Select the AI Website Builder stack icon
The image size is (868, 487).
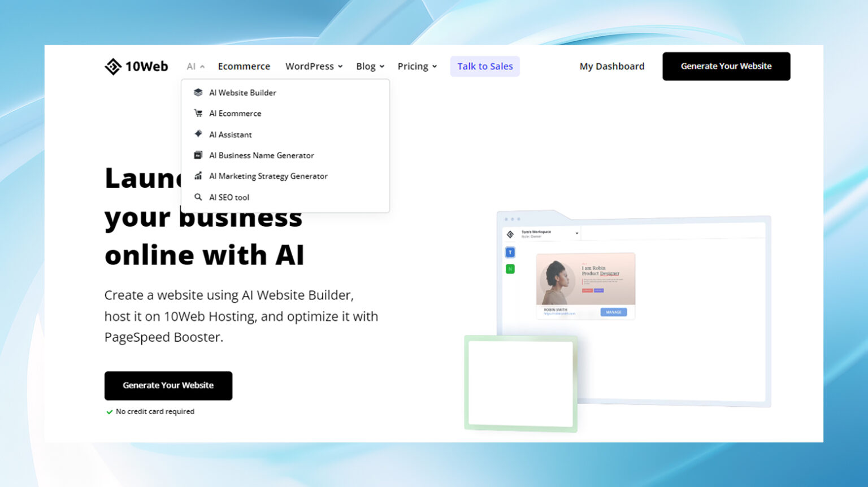tap(198, 92)
